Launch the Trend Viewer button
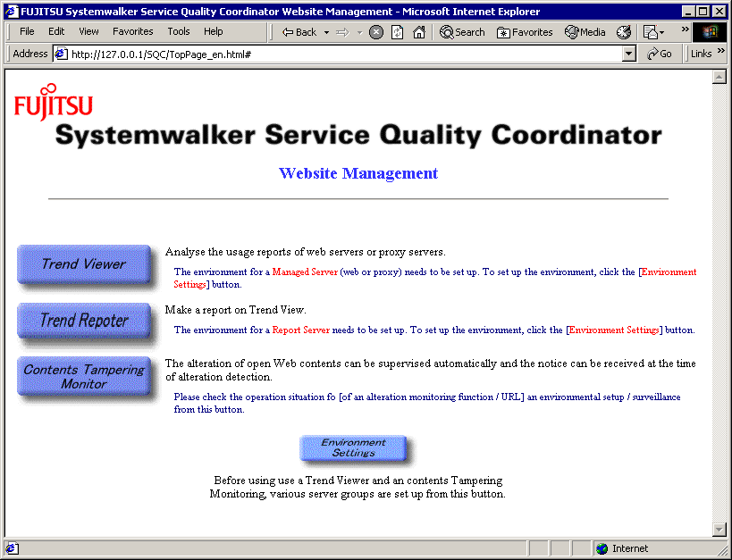732x560 pixels. 84,264
